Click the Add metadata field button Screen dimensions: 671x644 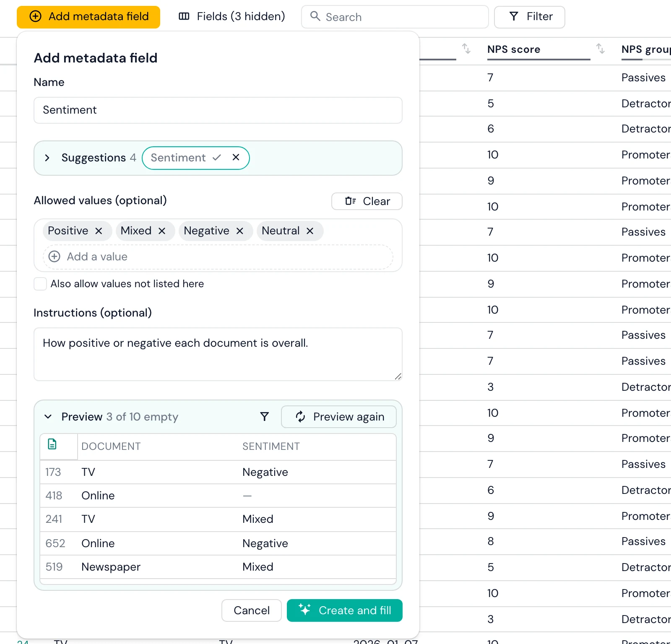(88, 17)
